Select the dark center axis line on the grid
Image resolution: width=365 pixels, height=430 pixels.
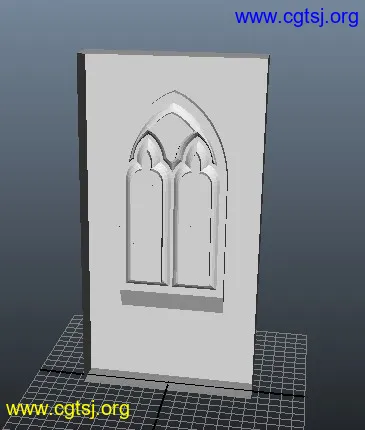coord(162,407)
